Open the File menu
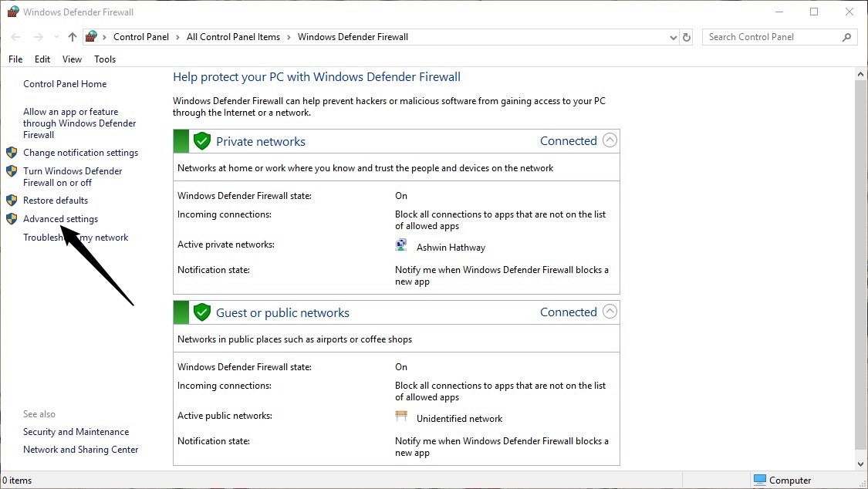Screen dimensions: 868x489 (15, 59)
